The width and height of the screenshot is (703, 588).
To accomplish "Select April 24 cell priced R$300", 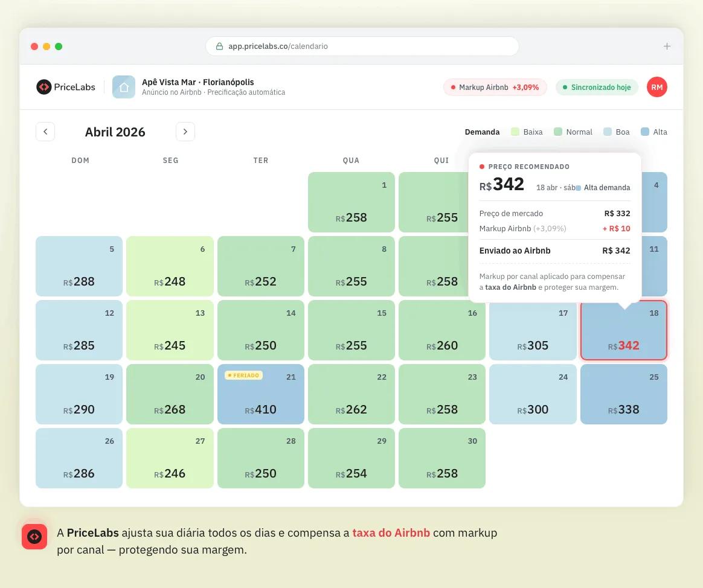I will coord(533,394).
